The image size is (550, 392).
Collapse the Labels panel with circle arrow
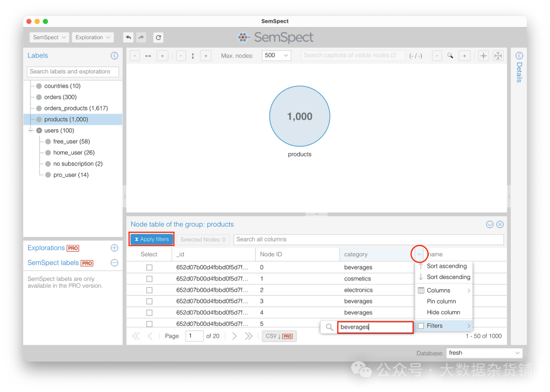(x=115, y=56)
